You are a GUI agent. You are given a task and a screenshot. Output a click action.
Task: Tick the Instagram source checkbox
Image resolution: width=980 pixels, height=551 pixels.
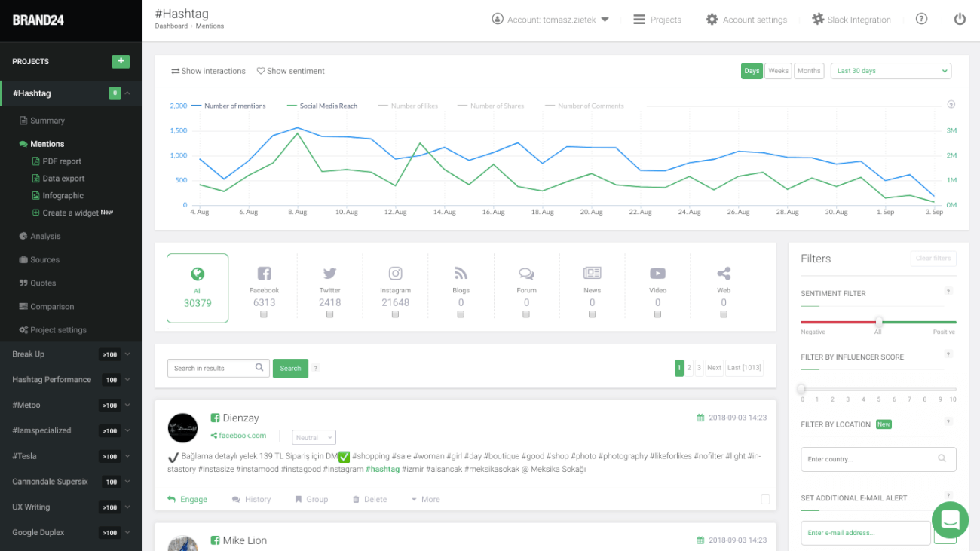[x=395, y=314]
